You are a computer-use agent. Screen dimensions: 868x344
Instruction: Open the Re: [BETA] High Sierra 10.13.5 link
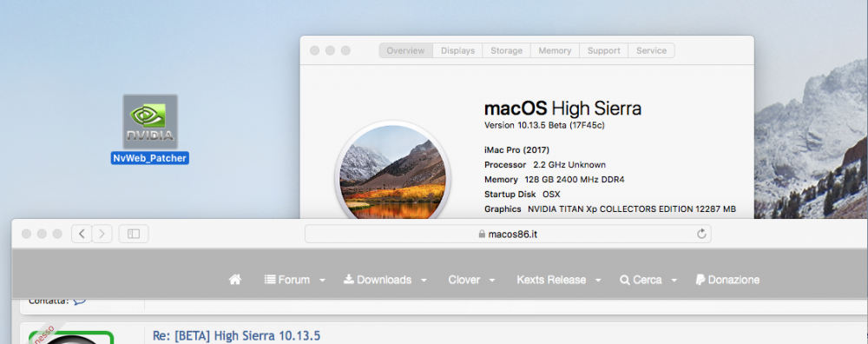click(x=236, y=335)
